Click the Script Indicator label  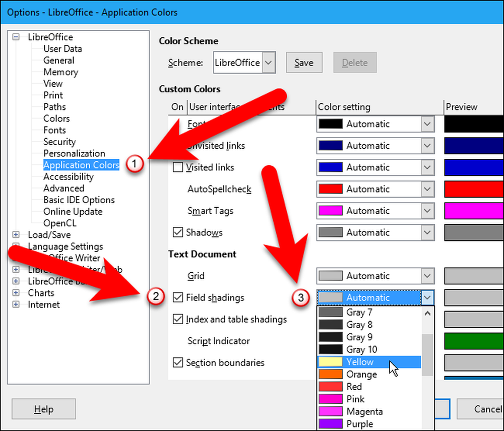[x=219, y=341]
